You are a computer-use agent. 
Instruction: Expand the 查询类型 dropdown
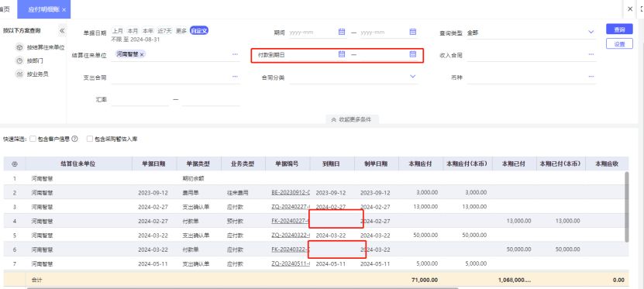(591, 32)
